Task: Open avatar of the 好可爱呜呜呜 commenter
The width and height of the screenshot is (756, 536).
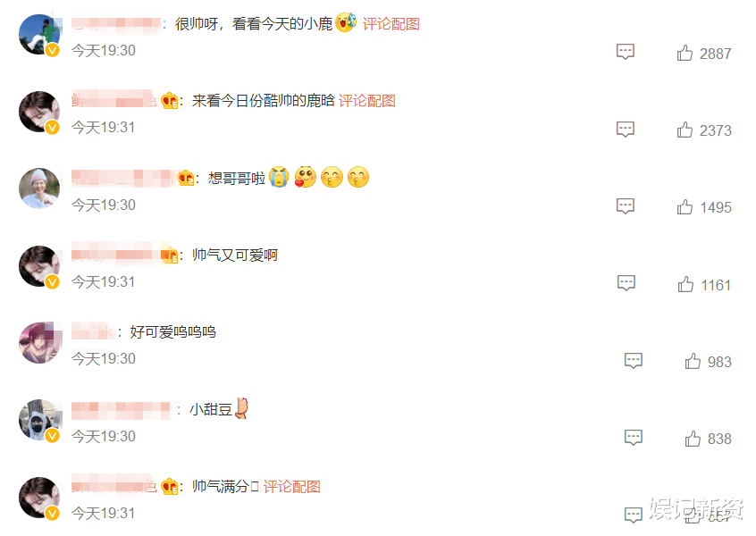Action: pos(40,343)
